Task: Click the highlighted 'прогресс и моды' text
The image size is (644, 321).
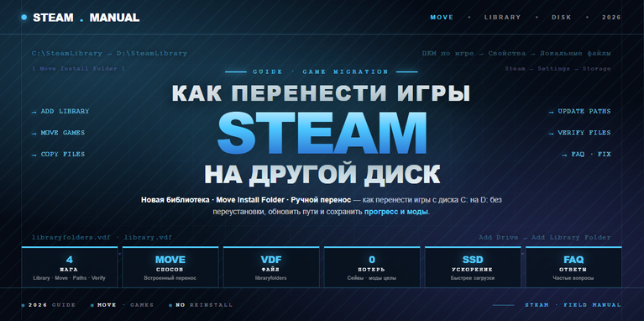Action: click(396, 212)
